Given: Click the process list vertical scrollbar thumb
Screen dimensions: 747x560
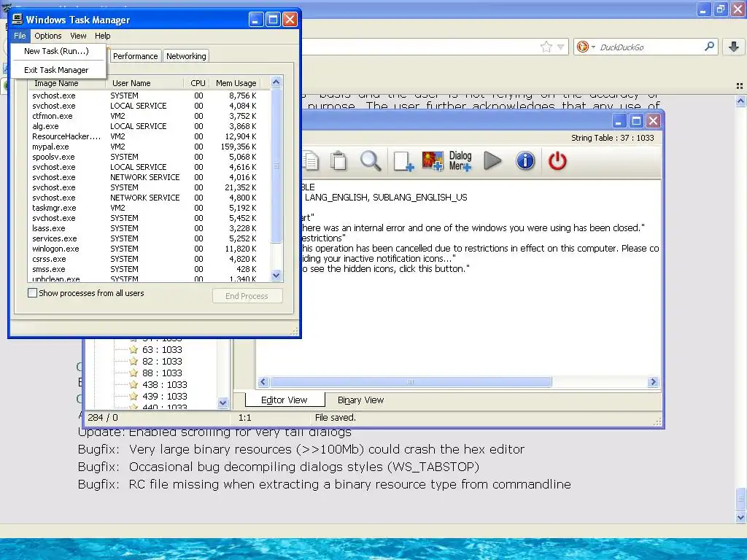Looking at the screenshot, I should 276,166.
